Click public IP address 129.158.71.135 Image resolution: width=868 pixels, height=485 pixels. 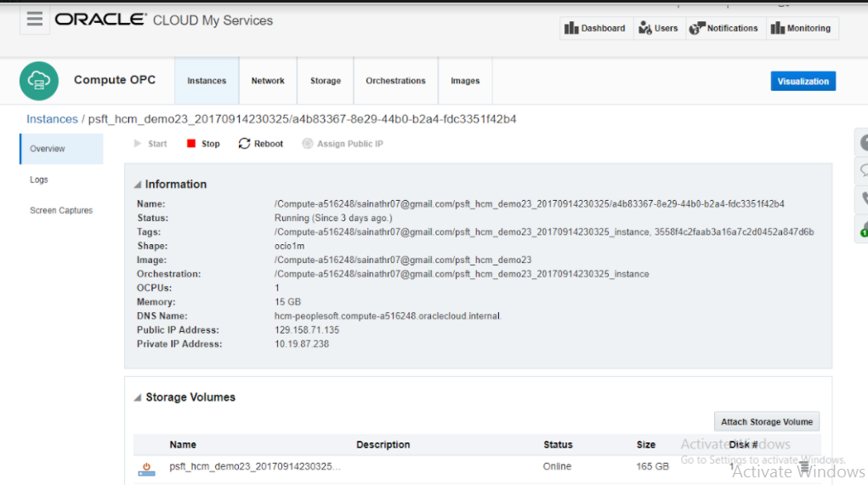(307, 330)
